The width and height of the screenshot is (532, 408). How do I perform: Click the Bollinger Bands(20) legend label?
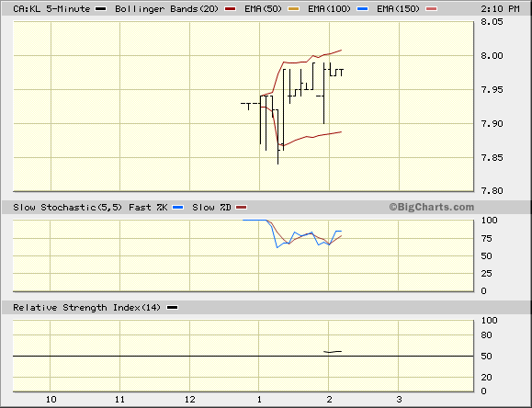166,9
